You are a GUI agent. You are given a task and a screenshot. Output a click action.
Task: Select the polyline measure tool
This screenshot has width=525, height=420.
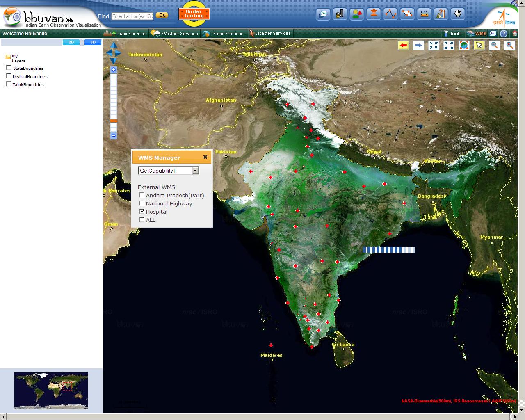click(390, 14)
